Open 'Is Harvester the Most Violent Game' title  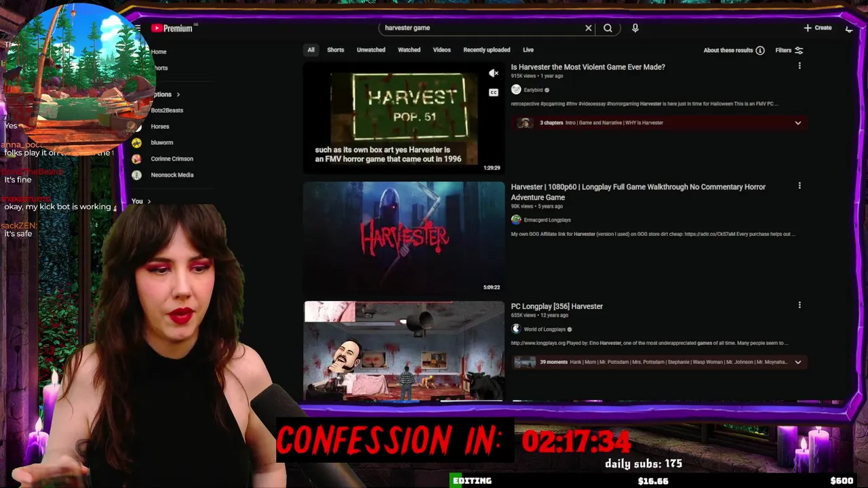click(x=588, y=67)
